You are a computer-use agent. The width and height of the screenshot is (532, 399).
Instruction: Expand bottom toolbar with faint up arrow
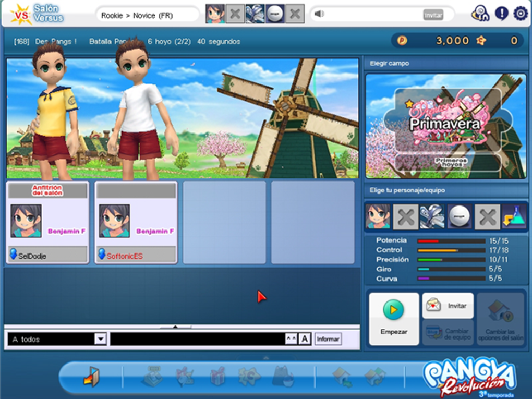(266, 358)
